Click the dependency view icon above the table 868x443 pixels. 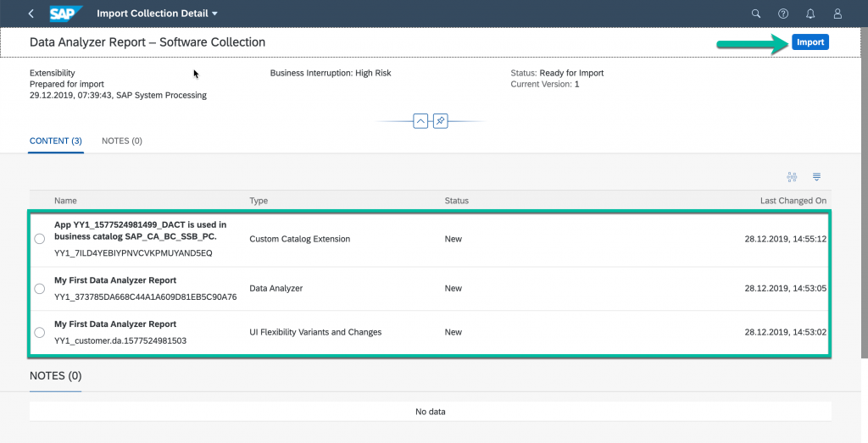792,177
